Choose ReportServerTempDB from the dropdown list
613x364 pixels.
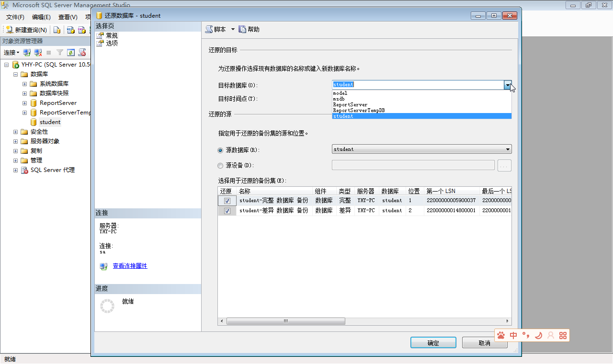[422, 110]
